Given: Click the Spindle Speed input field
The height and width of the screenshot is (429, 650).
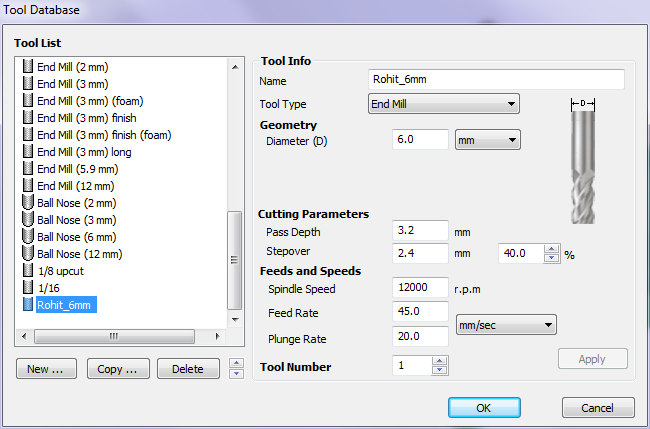Looking at the screenshot, I should pos(420,288).
